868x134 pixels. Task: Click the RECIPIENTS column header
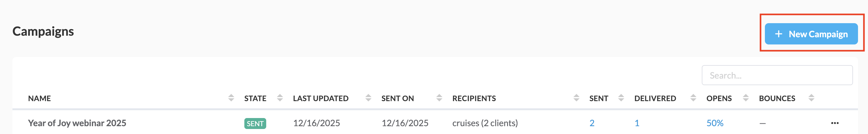tap(474, 99)
